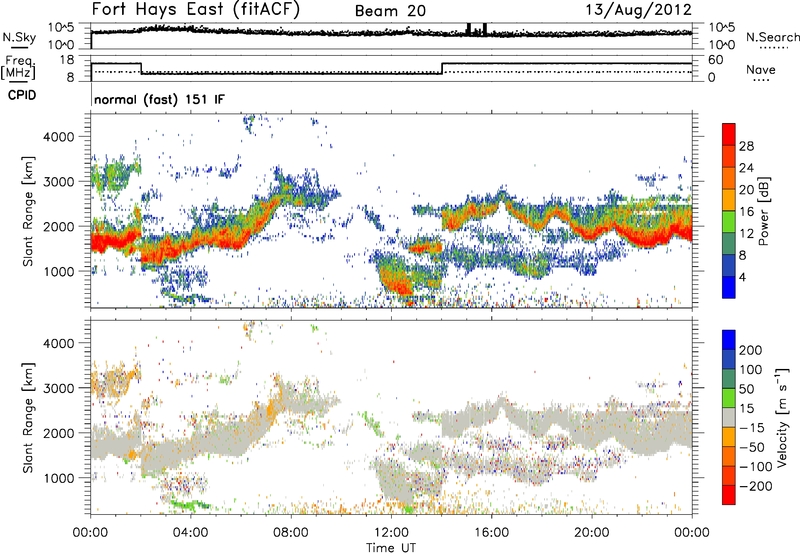Click the red bottom segment of Velocity colorbar
Viewport: 800px width, 554px height.
(729, 495)
